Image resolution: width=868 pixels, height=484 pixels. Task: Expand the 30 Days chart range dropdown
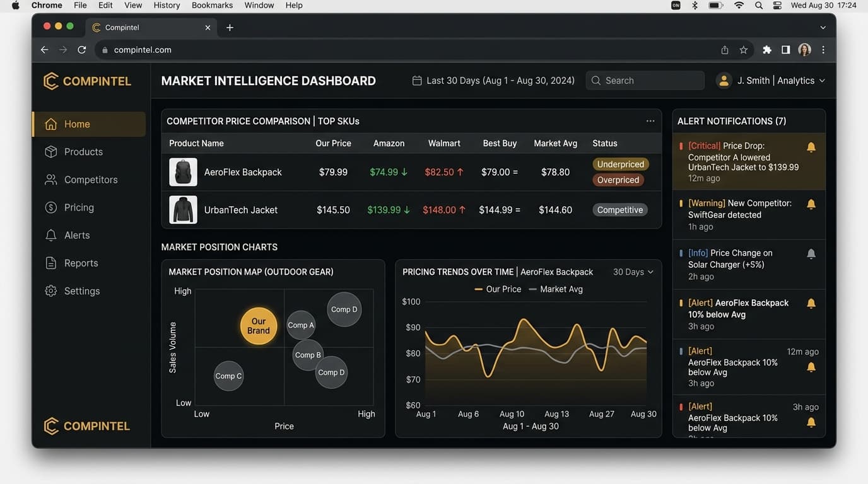click(633, 272)
